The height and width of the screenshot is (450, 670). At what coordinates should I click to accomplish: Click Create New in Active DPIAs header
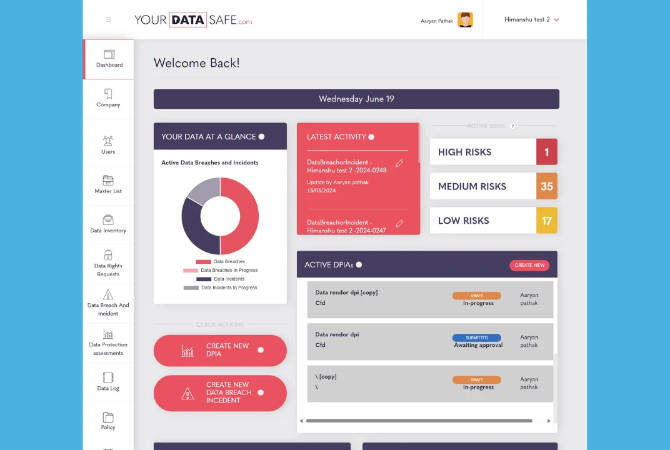pyautogui.click(x=529, y=265)
